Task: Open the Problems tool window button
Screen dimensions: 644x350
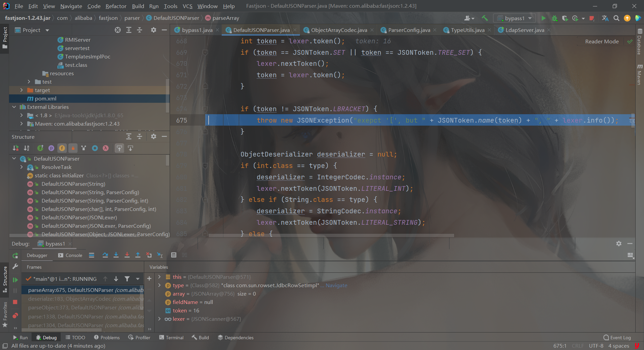Action: pos(107,338)
